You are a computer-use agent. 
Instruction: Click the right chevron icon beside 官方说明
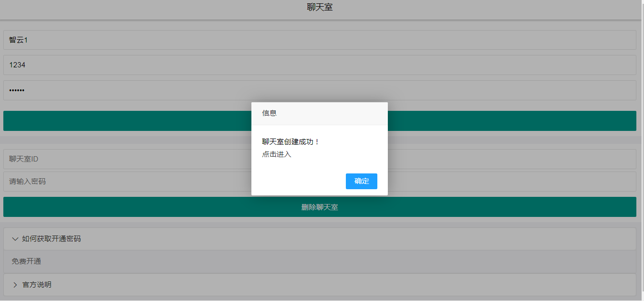[15, 284]
